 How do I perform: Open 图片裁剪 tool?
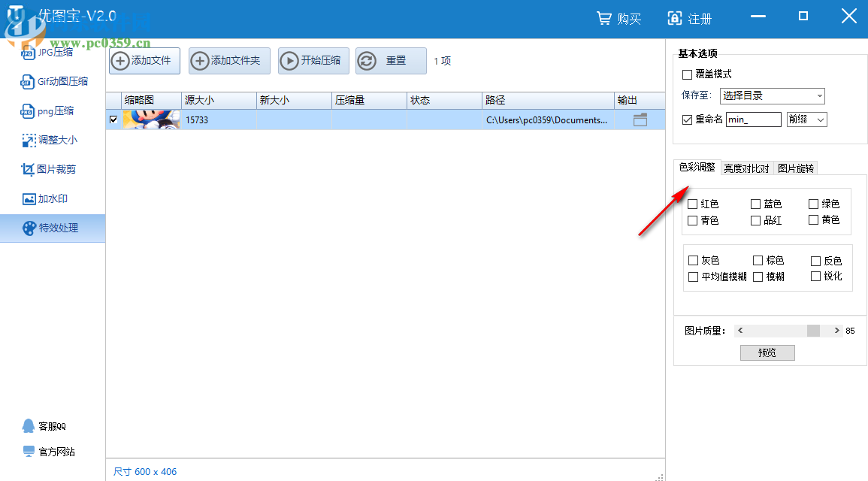[x=49, y=169]
